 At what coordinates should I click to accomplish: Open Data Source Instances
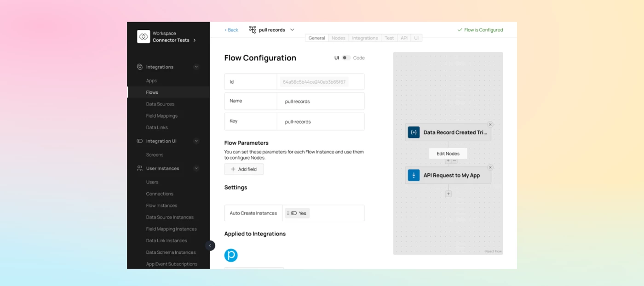[170, 217]
